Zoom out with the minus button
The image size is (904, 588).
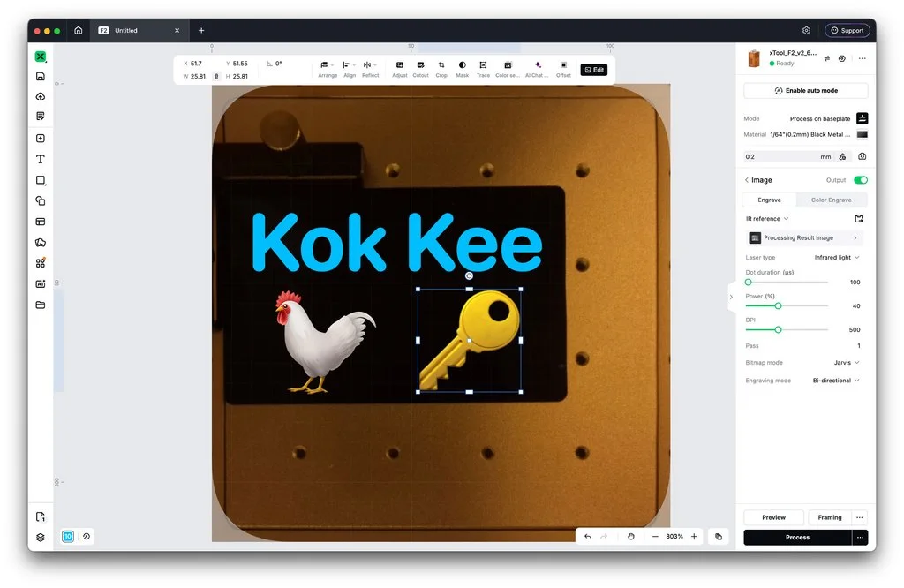[655, 537]
